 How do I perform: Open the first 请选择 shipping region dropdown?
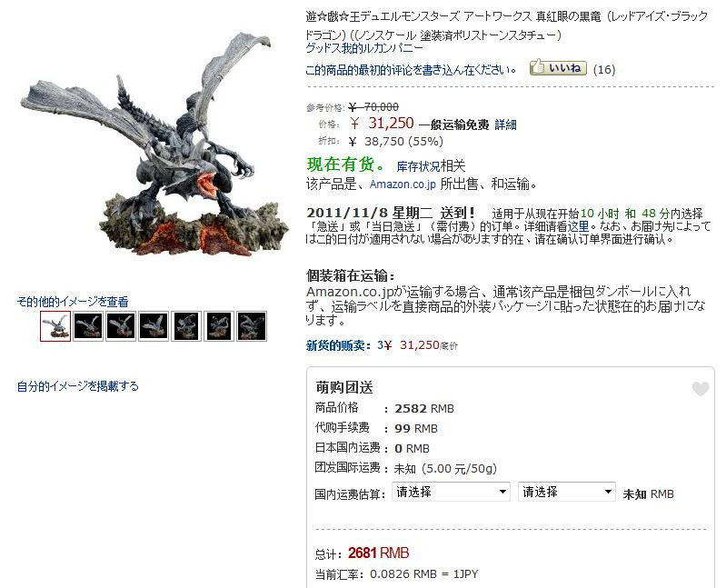click(451, 492)
